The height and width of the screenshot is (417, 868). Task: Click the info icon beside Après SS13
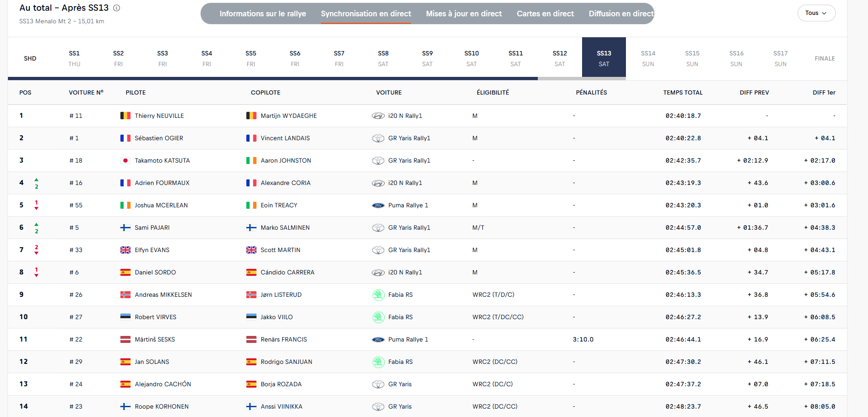117,8
